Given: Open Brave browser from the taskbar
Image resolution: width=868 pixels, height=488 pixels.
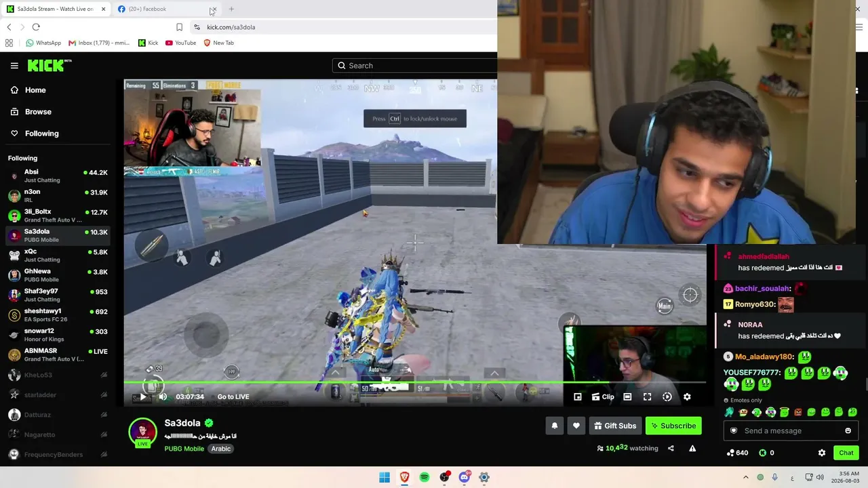Looking at the screenshot, I should pos(405,477).
